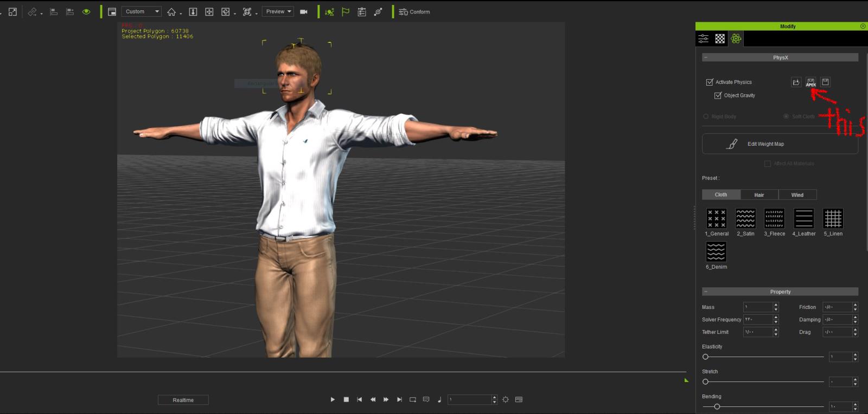Play the animation
This screenshot has height=414, width=868.
[333, 399]
